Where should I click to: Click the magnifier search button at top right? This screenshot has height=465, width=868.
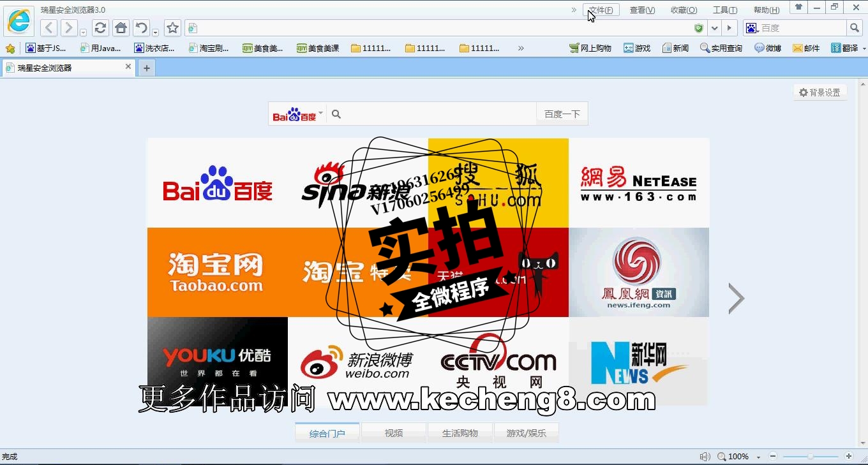(x=855, y=28)
